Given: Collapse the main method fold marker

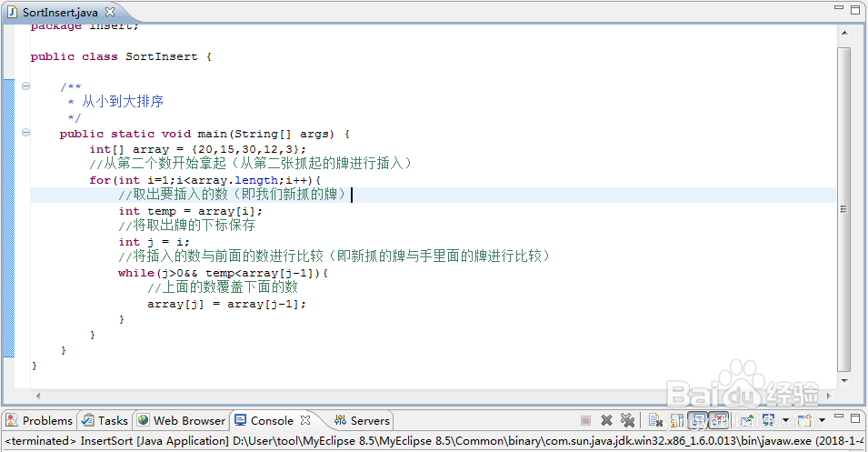Looking at the screenshot, I should 25,133.
